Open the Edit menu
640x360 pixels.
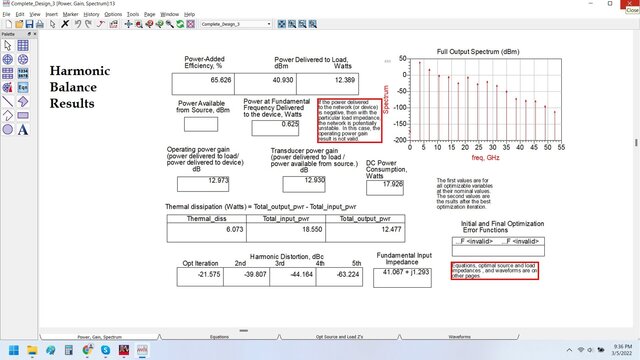(x=20, y=14)
